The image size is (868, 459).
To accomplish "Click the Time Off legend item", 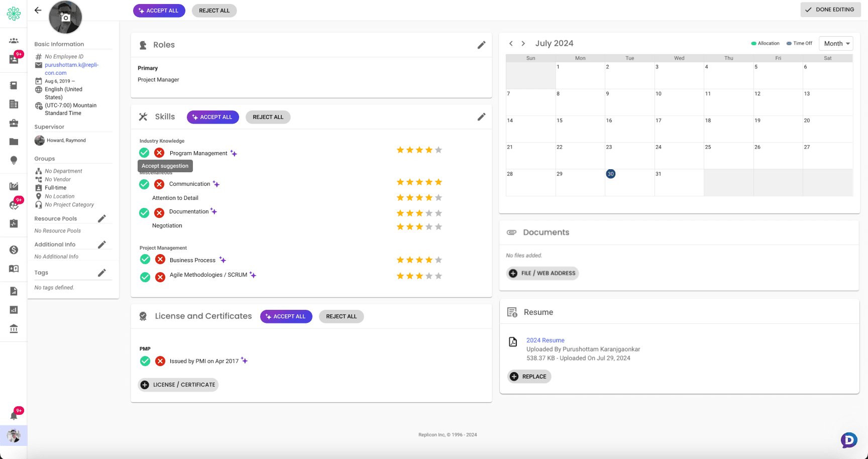I will coord(799,43).
